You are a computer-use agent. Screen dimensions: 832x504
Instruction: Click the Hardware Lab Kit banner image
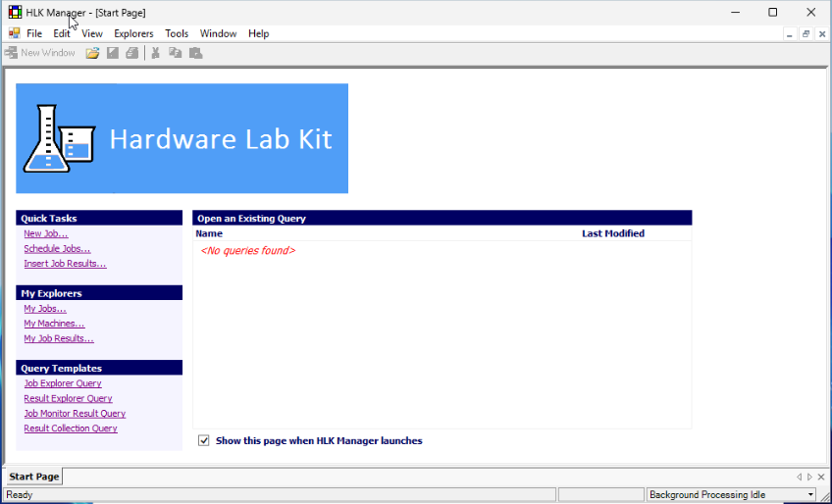[x=182, y=138]
